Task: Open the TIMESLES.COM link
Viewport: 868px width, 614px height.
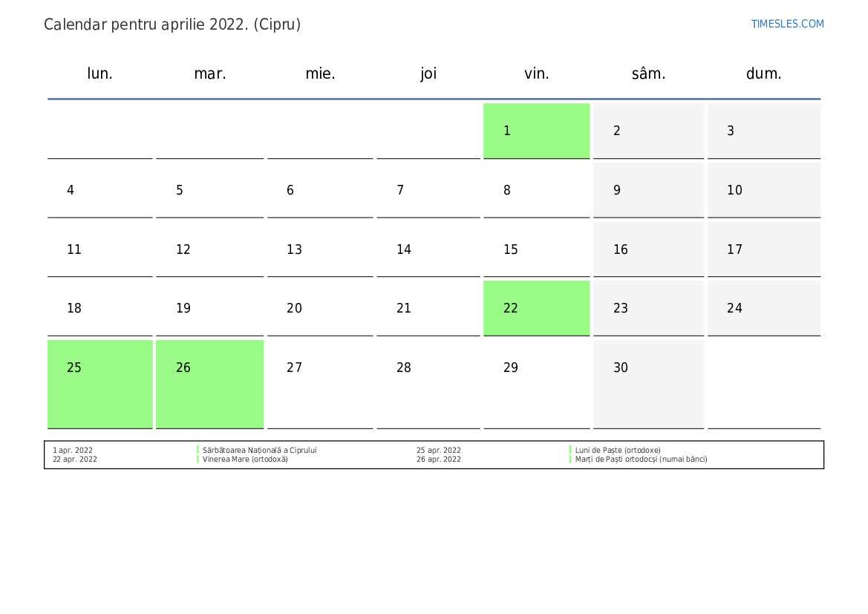Action: tap(787, 24)
